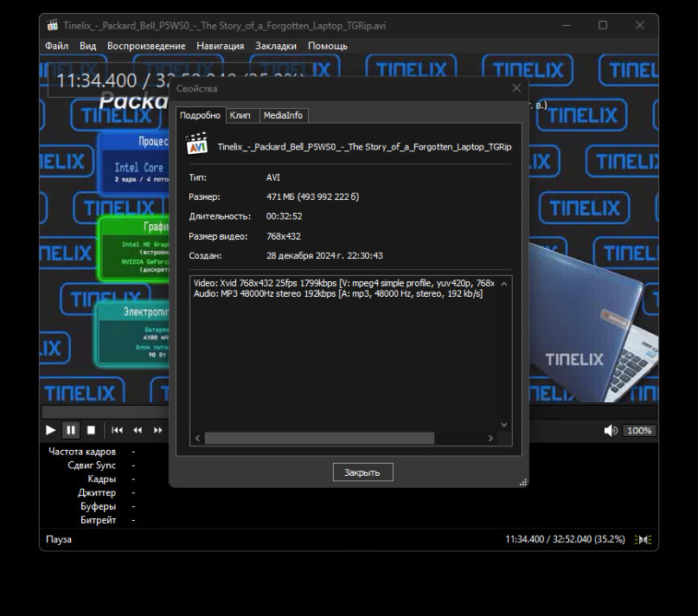
Task: Click the fast-forward (increase speed) icon
Action: [x=158, y=430]
